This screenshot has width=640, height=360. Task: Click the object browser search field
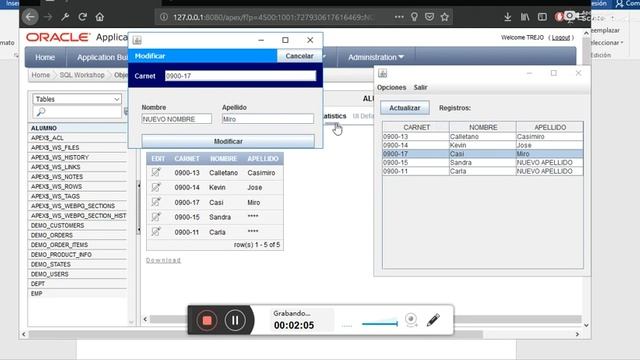(77, 111)
